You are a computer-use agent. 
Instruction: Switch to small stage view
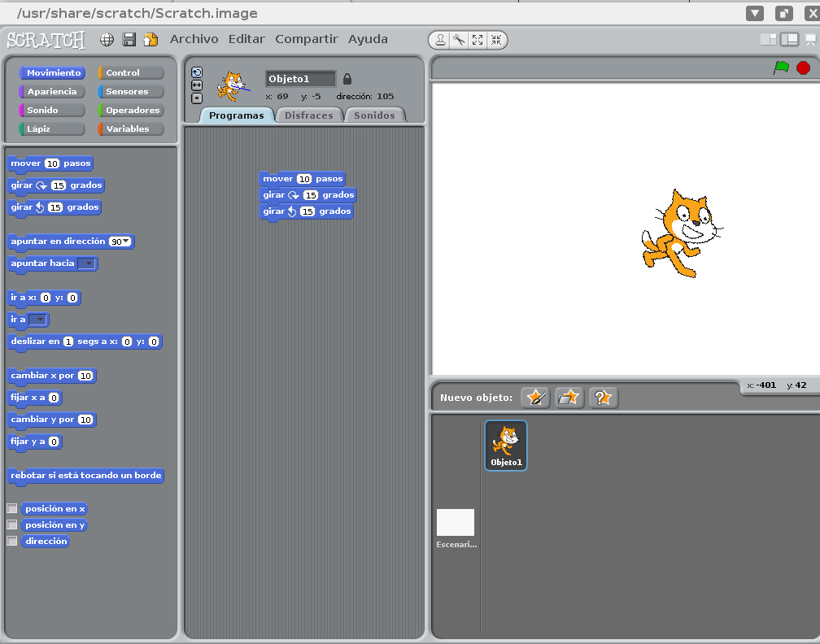pyautogui.click(x=768, y=40)
